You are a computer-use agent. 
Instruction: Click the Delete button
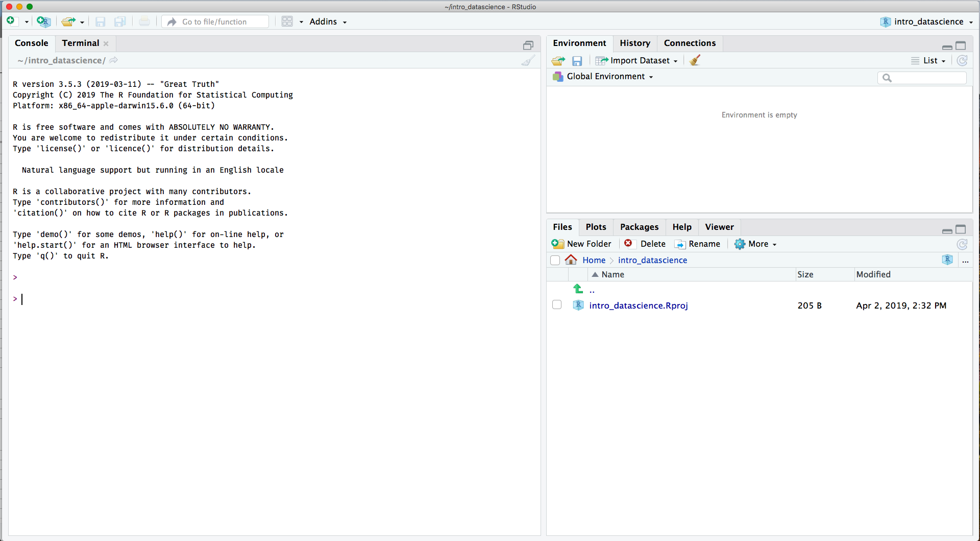click(645, 244)
